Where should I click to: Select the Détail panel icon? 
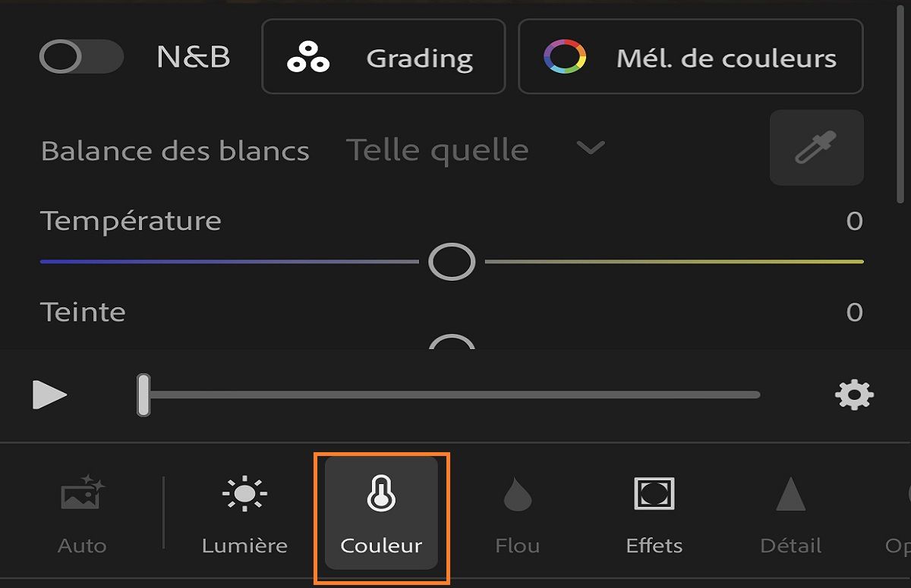pyautogui.click(x=790, y=516)
